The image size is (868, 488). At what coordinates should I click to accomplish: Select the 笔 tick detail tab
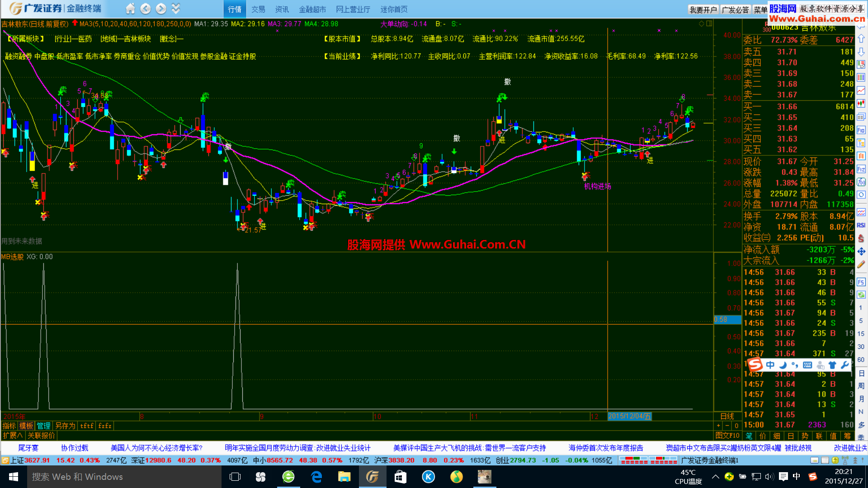click(x=749, y=436)
